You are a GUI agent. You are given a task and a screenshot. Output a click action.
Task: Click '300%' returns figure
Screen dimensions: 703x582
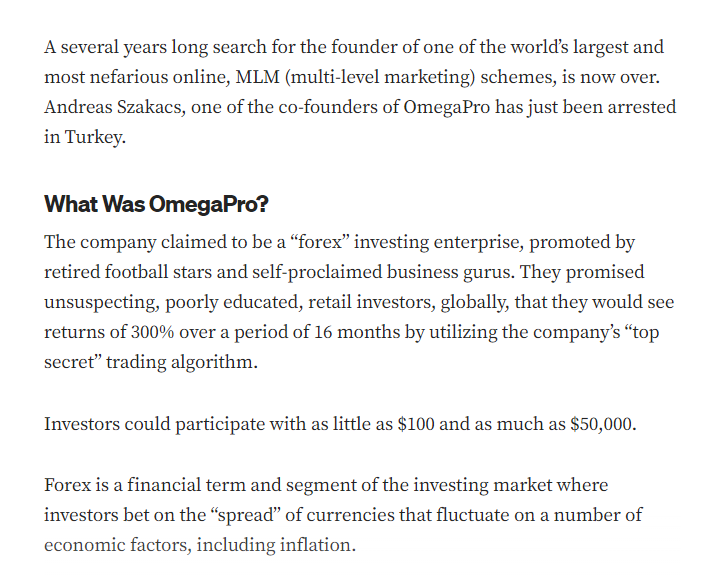point(152,332)
